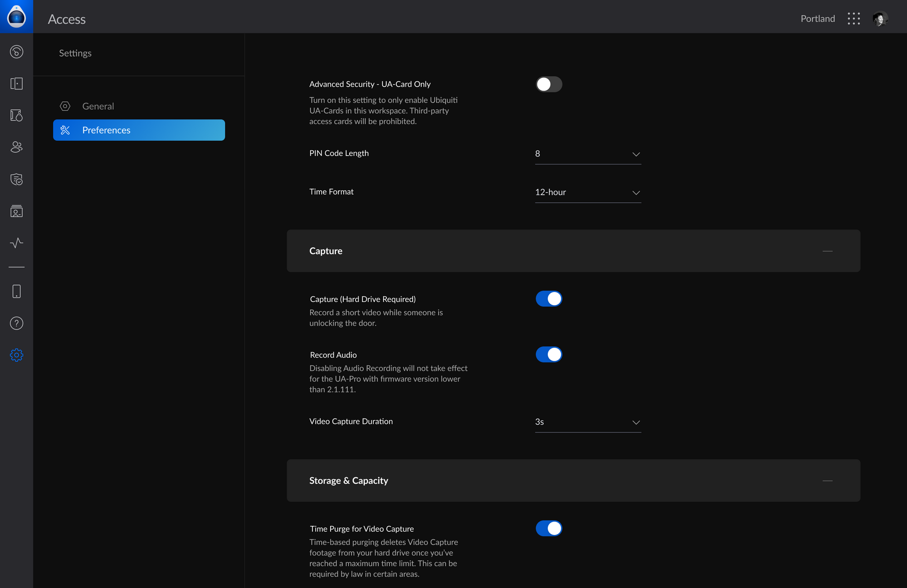Open the PIN Code Length dropdown
Image resolution: width=907 pixels, height=588 pixels.
(x=588, y=154)
